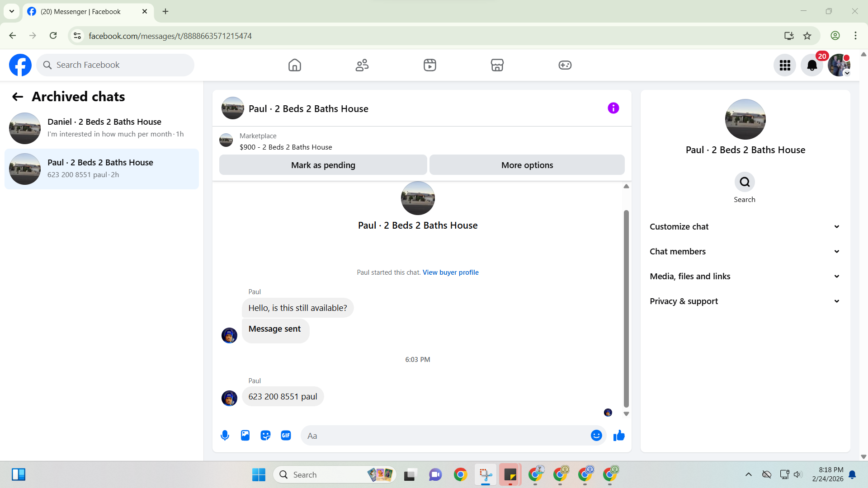The width and height of the screenshot is (868, 488).
Task: Click the Mark as pending button
Action: [x=323, y=165]
